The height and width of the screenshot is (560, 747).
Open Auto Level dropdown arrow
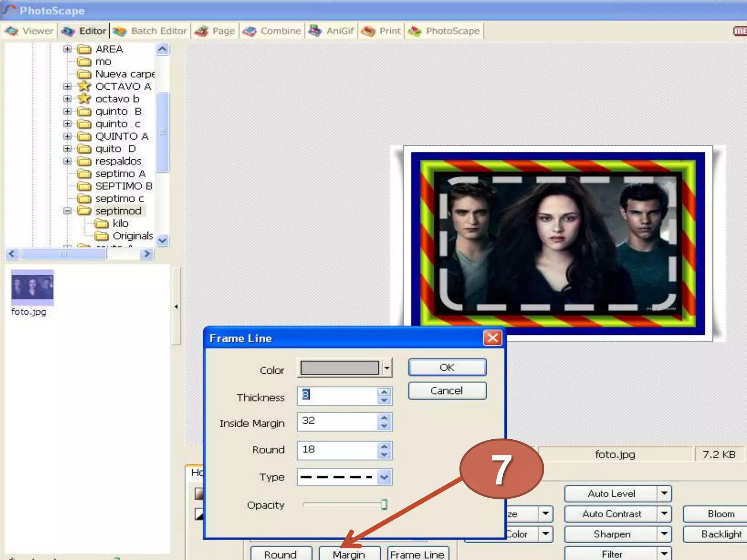[664, 494]
